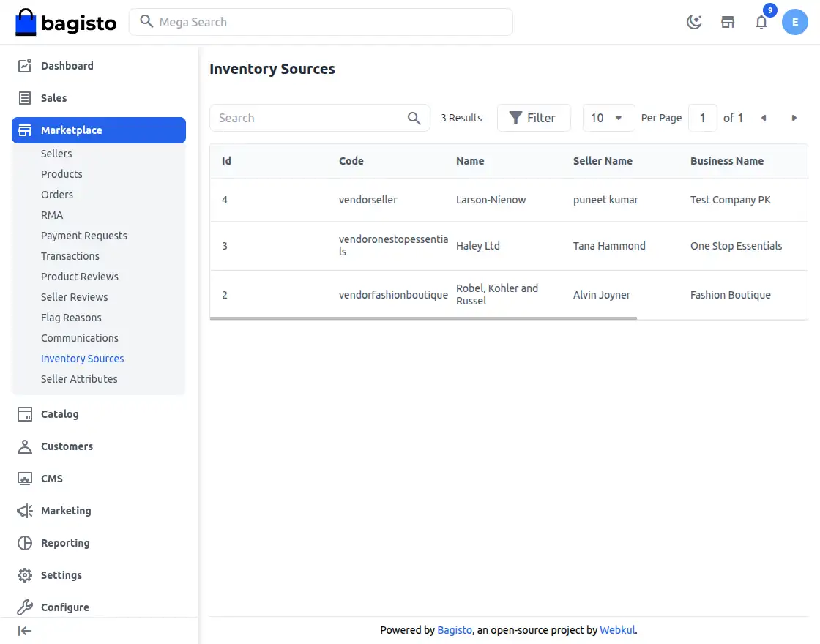Open the storefront shop icon

[x=728, y=22]
